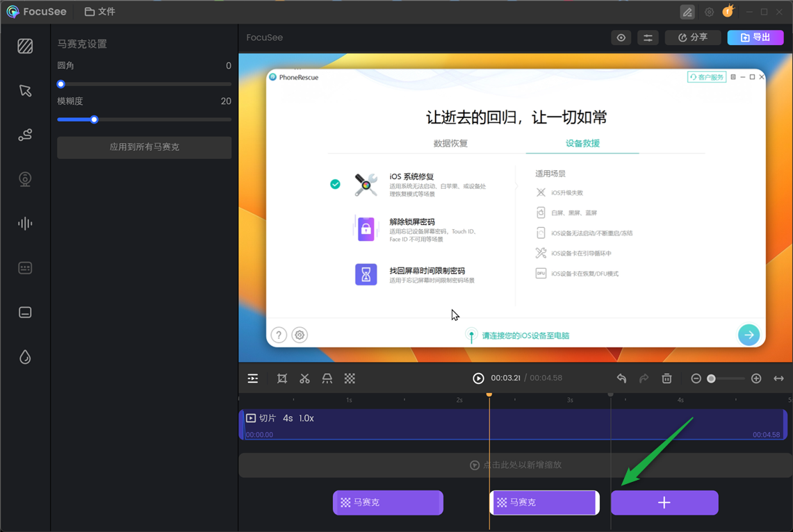Click the mosaic tool icon in toolbar

pyautogui.click(x=350, y=379)
